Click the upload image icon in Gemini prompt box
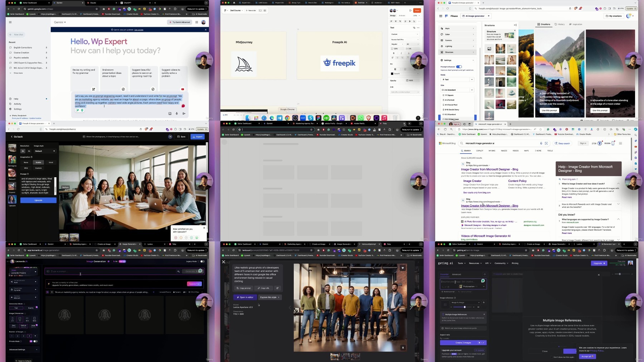This screenshot has width=644, height=362. pyautogui.click(x=170, y=114)
